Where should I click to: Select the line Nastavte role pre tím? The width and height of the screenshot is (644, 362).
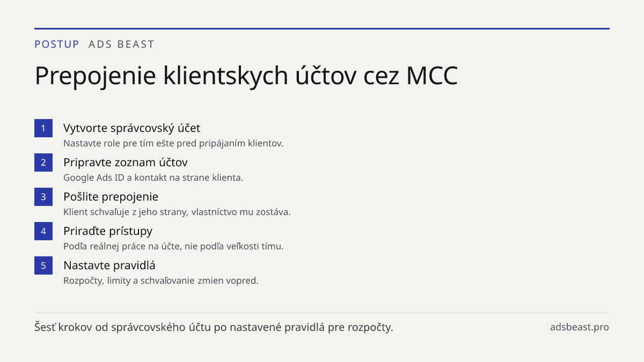173,143
